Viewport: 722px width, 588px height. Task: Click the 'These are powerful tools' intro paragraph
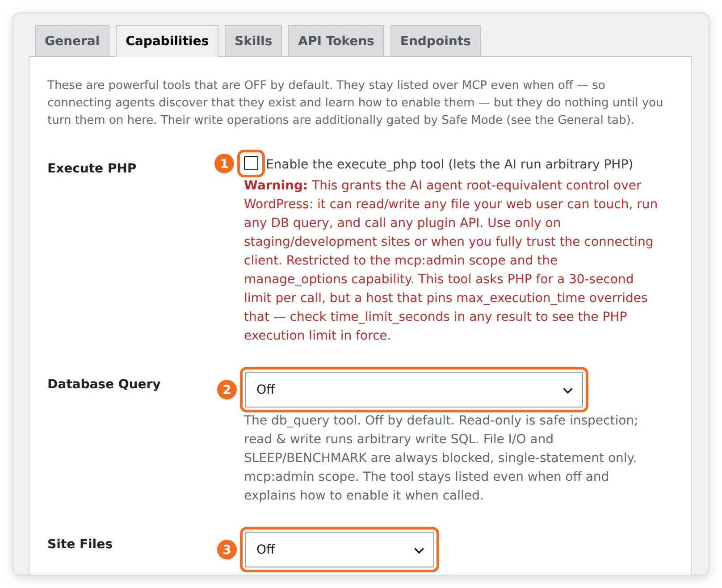click(x=355, y=102)
